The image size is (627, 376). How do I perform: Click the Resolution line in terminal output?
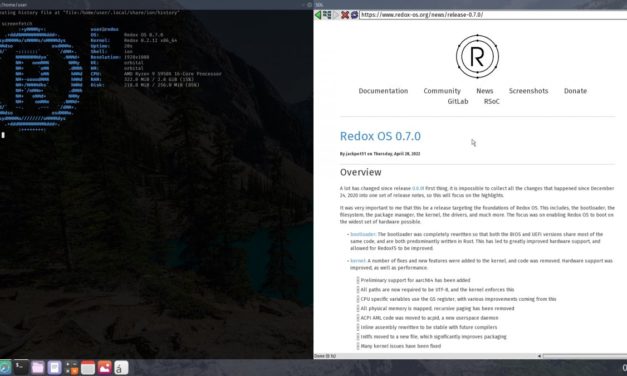coord(120,57)
